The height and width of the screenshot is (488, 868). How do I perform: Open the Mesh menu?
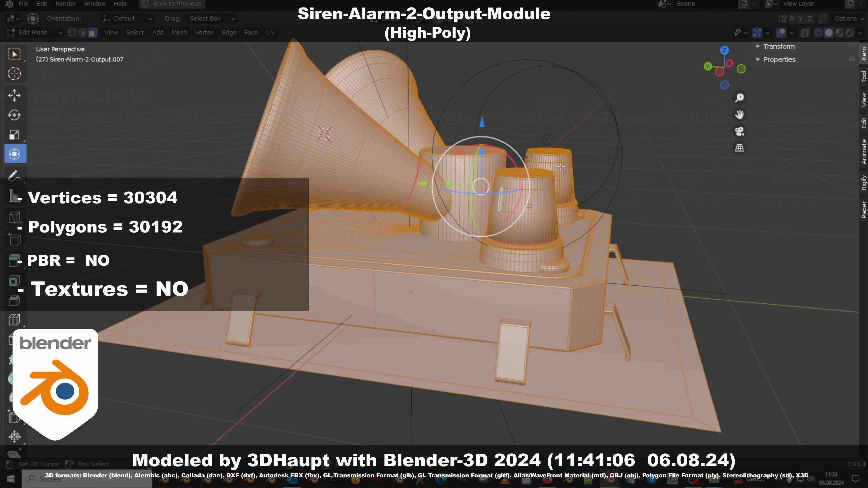click(179, 32)
